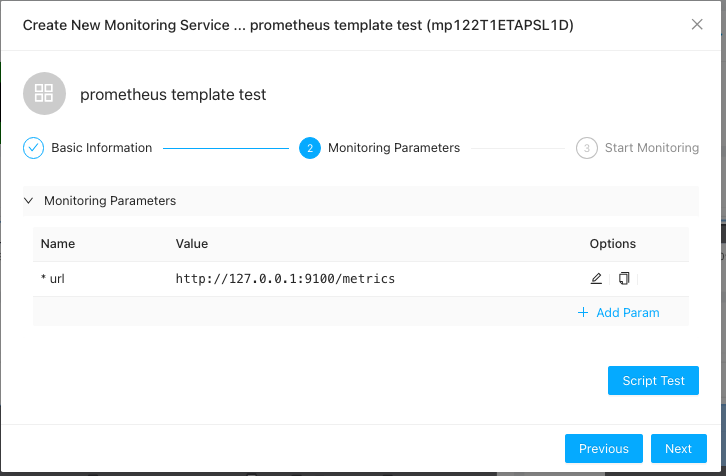Add a new param via Add Param

[x=627, y=313]
